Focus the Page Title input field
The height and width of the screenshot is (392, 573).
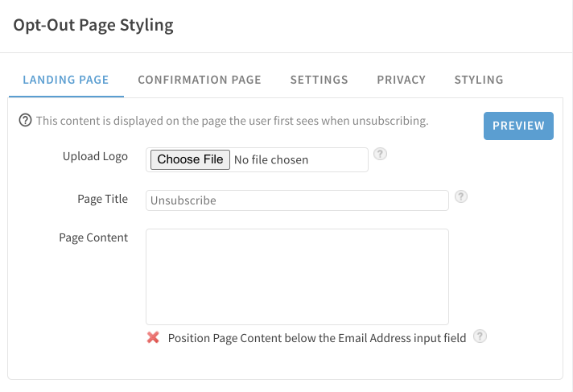(x=297, y=200)
